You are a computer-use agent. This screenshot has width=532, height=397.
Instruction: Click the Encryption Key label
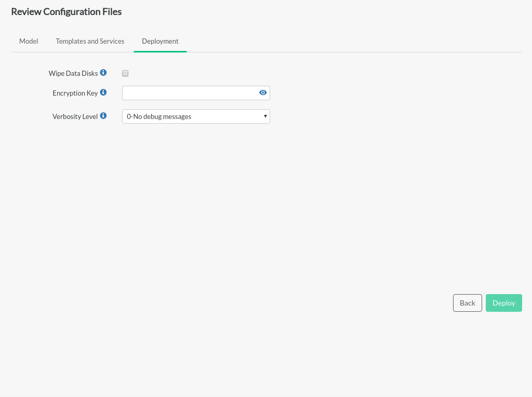[75, 93]
